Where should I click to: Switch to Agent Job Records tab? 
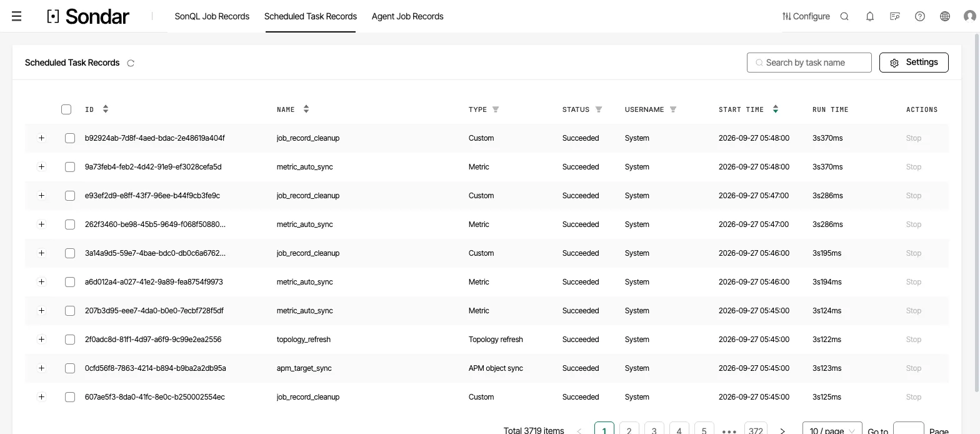tap(407, 16)
